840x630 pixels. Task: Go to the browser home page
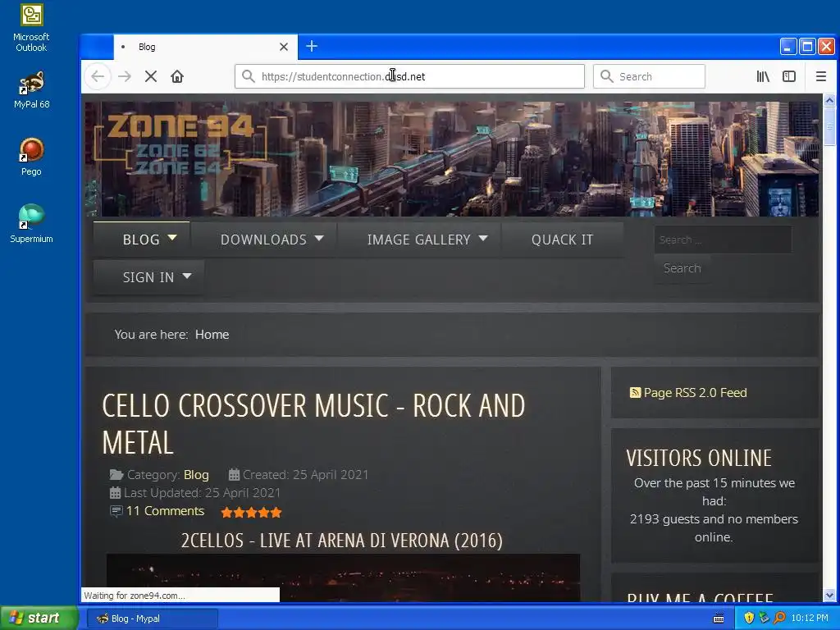point(177,76)
